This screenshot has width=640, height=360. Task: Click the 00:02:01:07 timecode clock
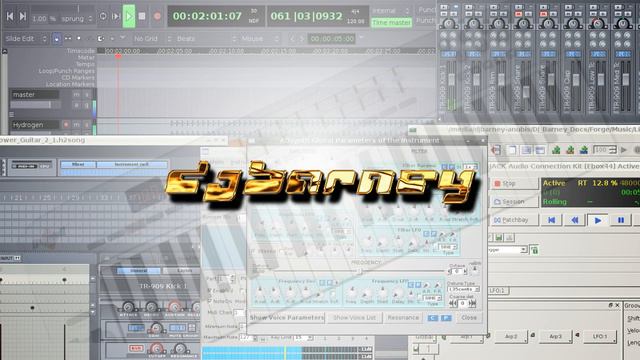[207, 16]
